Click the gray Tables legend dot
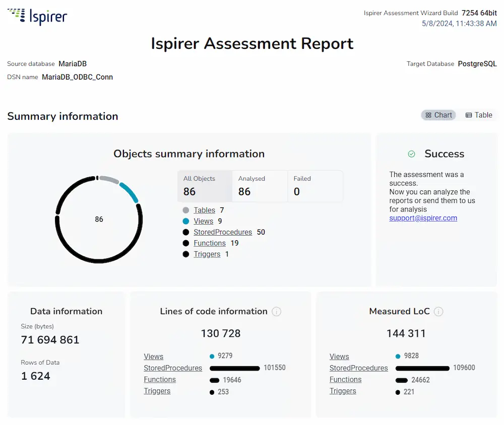Screen dimensions: 504x425 186,210
